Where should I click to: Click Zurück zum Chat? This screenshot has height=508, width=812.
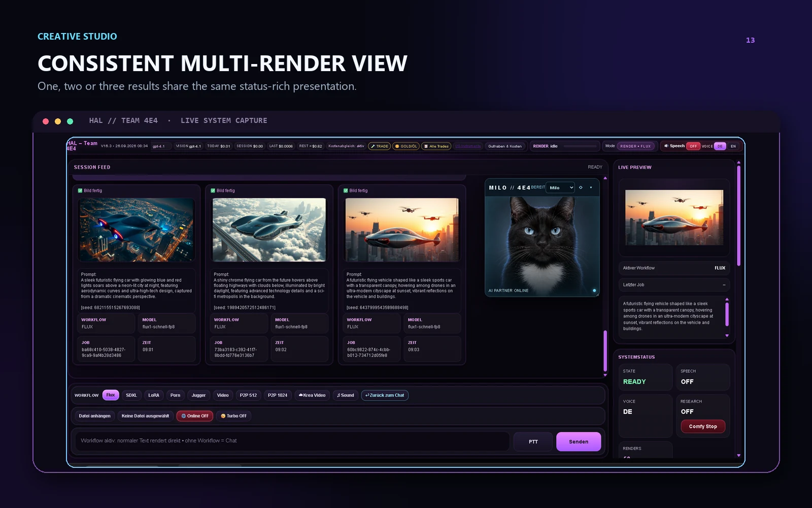point(385,395)
